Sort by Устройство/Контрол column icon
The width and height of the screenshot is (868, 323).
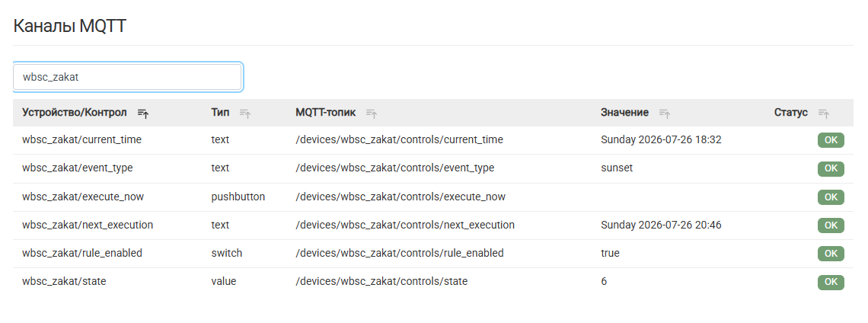click(x=143, y=114)
